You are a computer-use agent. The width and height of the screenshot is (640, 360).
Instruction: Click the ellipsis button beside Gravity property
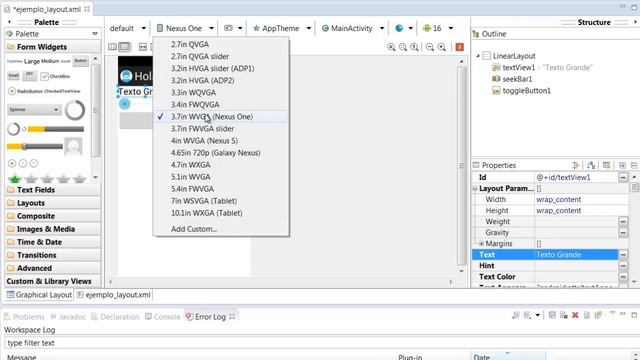[623, 233]
